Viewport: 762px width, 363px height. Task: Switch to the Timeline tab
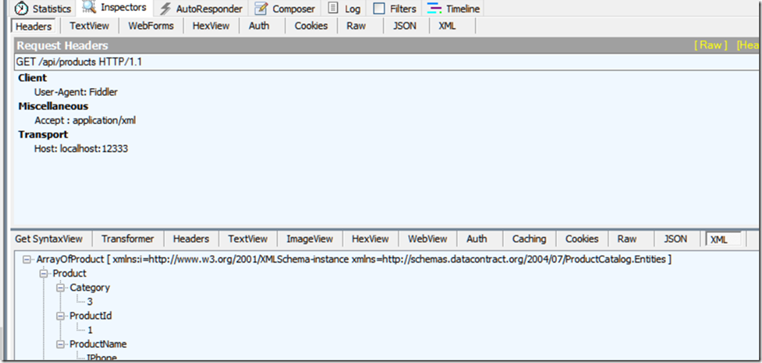pos(454,9)
